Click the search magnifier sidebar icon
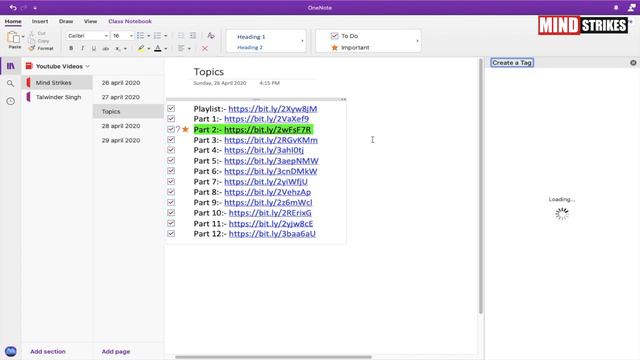Viewport: 640px width, 360px height. tap(11, 84)
